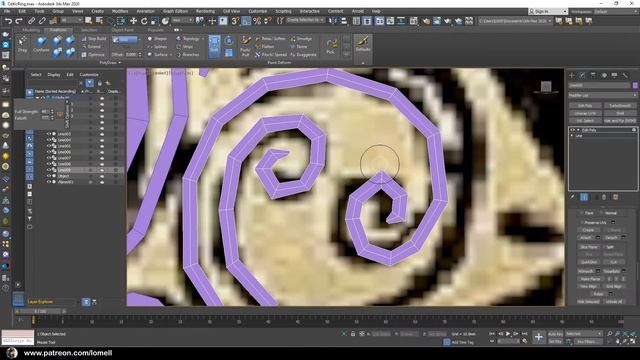Open the Utilities wrench panel tab
640x360 pixels.
[625, 76]
